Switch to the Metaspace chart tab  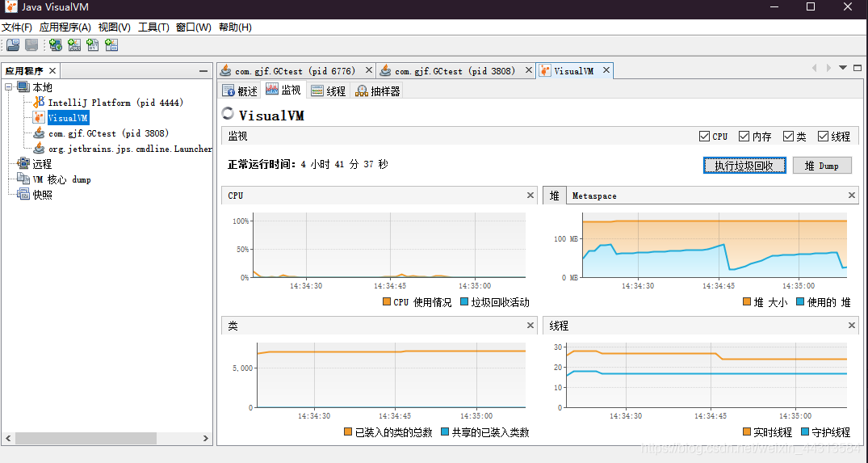point(594,196)
